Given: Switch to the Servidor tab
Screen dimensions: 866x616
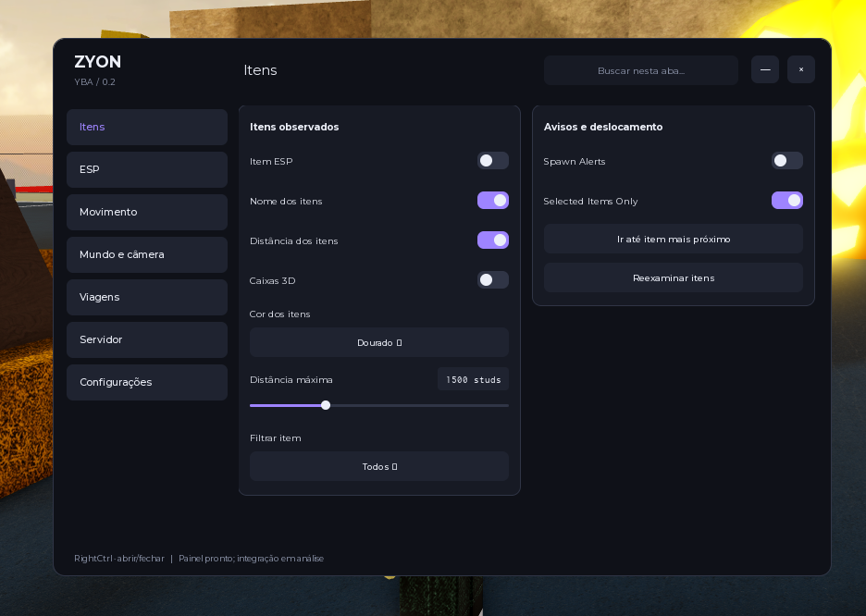Looking at the screenshot, I should (147, 339).
